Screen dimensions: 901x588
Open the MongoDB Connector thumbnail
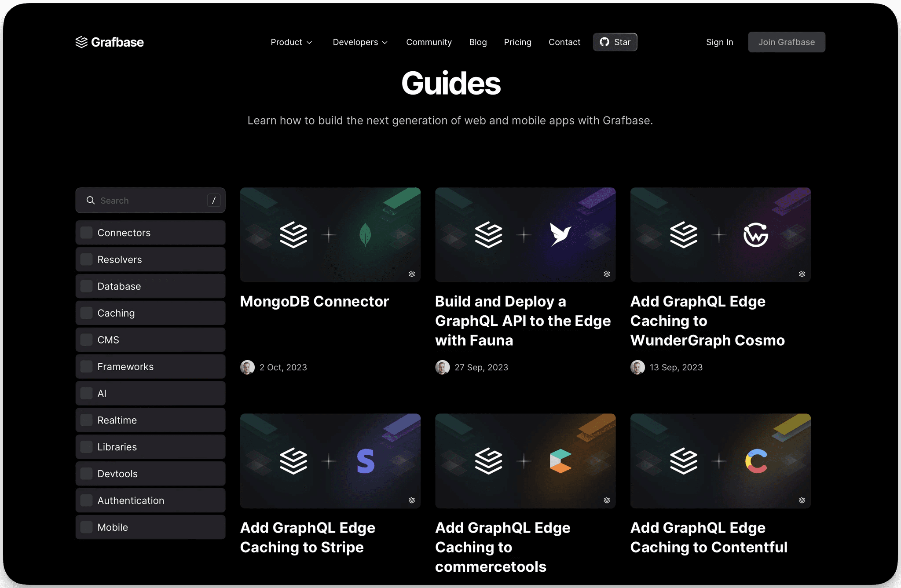tap(330, 235)
